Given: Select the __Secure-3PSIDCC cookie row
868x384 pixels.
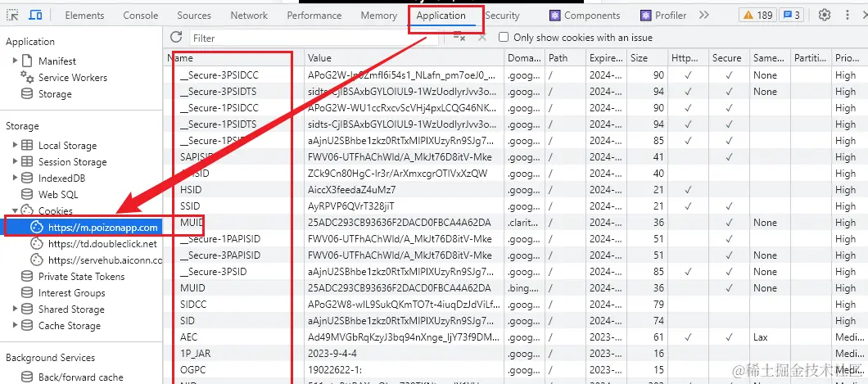Looking at the screenshot, I should pos(515,75).
